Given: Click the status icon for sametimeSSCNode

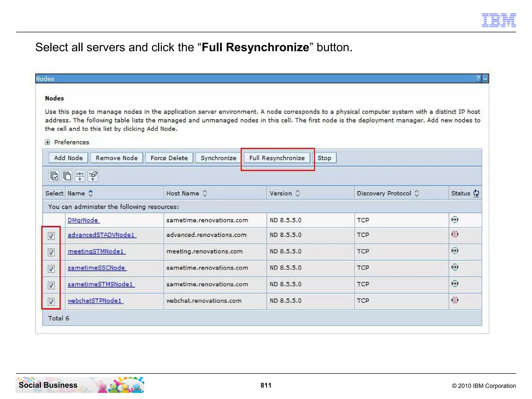Looking at the screenshot, I should point(455,267).
